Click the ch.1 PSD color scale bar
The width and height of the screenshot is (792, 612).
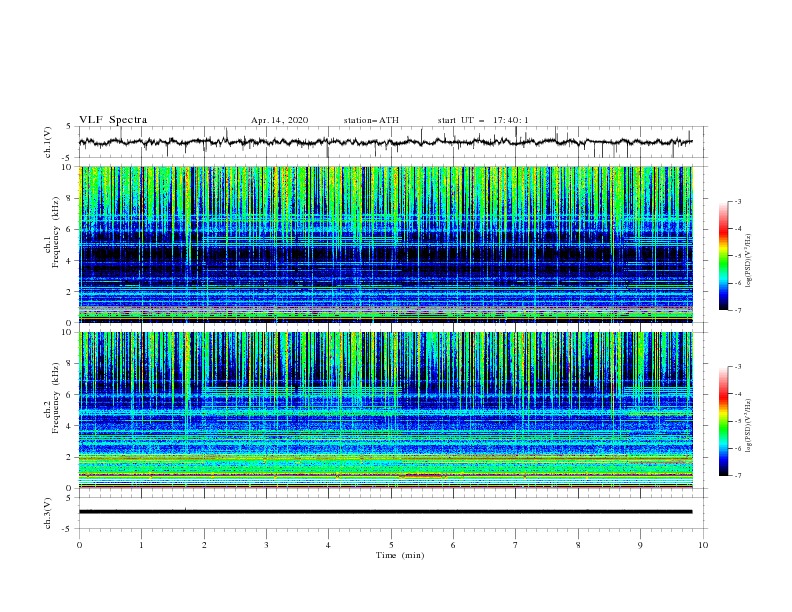(723, 256)
